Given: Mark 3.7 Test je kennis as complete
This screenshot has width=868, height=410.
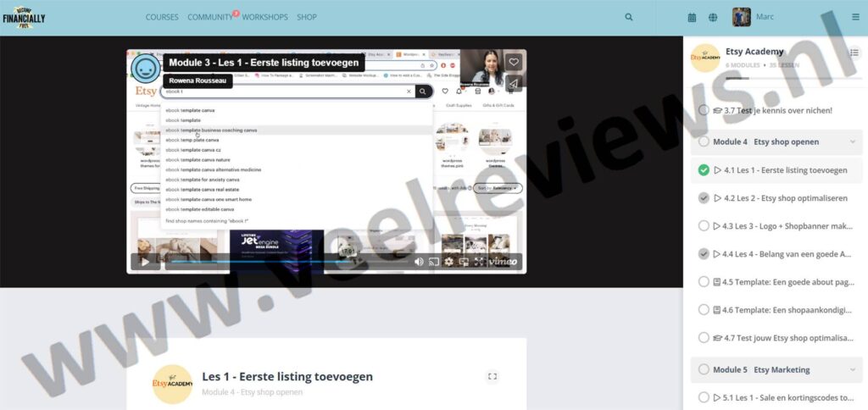Looking at the screenshot, I should 704,110.
